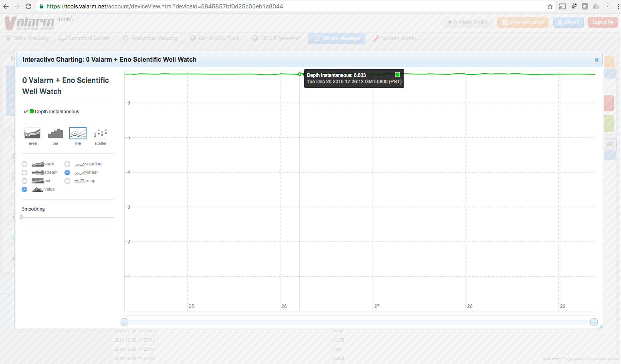Click the globe icon by 3D GIS preview

click(x=255, y=38)
